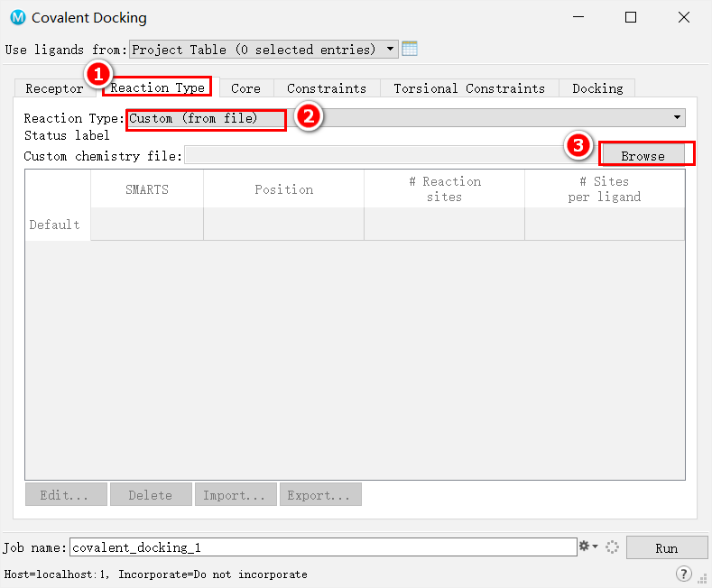Click the # Reaction sites column header
This screenshot has height=588, width=712.
click(445, 189)
